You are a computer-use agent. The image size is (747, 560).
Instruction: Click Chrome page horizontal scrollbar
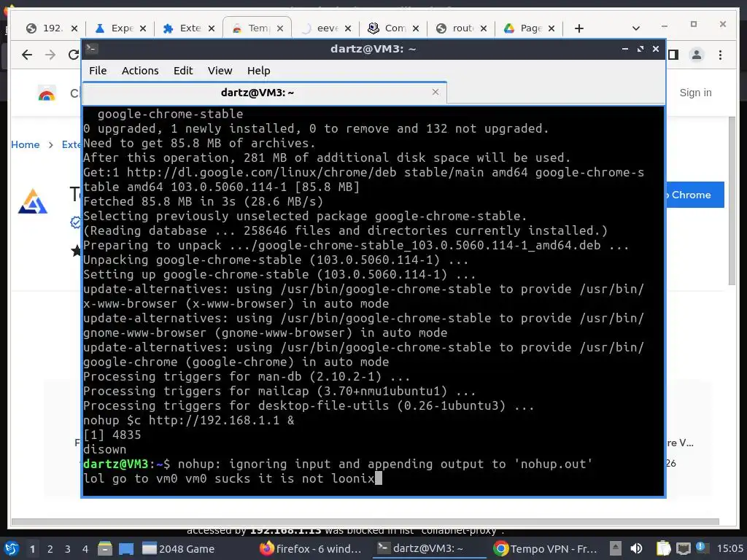click(365, 522)
